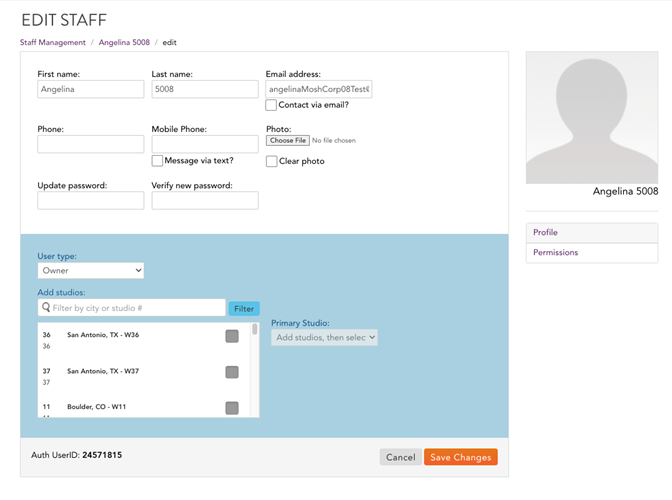Click the Filter by city or studio field
This screenshot has width=672, height=500.
[x=132, y=308]
